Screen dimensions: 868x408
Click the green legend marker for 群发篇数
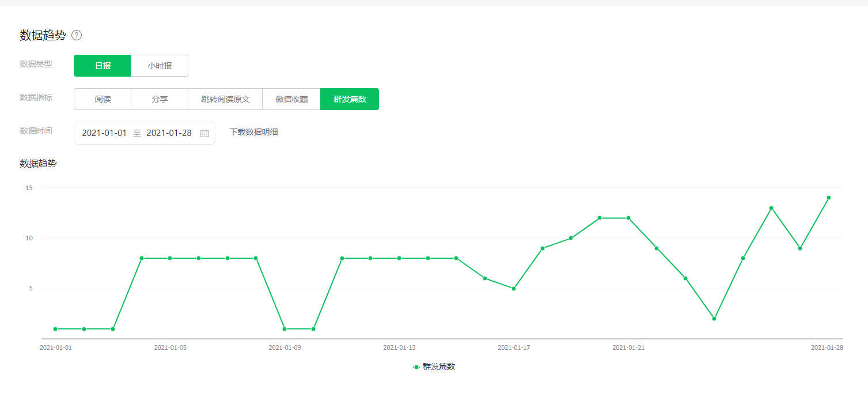[x=416, y=367]
